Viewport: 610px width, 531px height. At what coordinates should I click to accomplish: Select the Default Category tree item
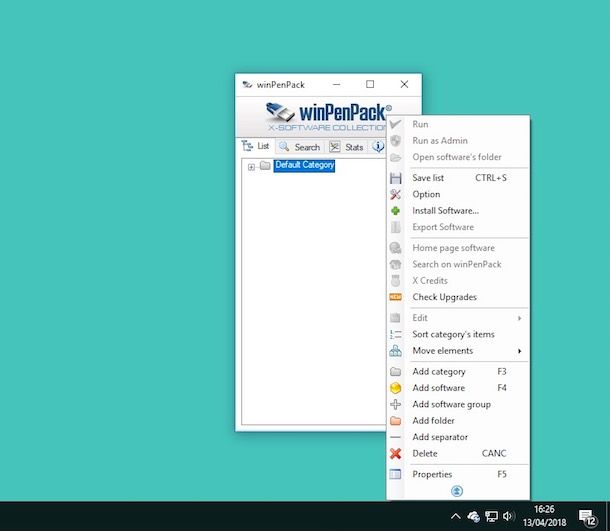(304, 165)
